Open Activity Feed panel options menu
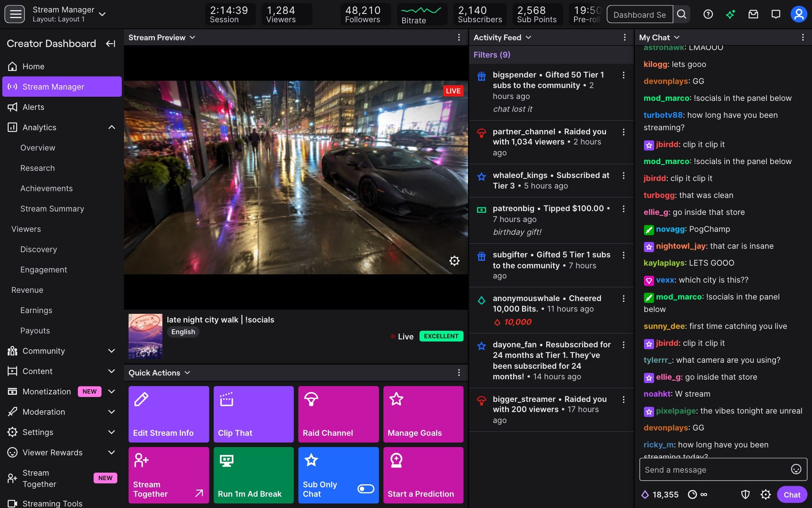The image size is (812, 508). point(624,37)
